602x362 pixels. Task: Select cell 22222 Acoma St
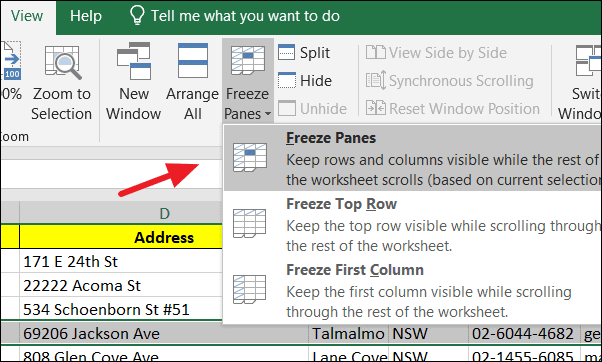121,285
